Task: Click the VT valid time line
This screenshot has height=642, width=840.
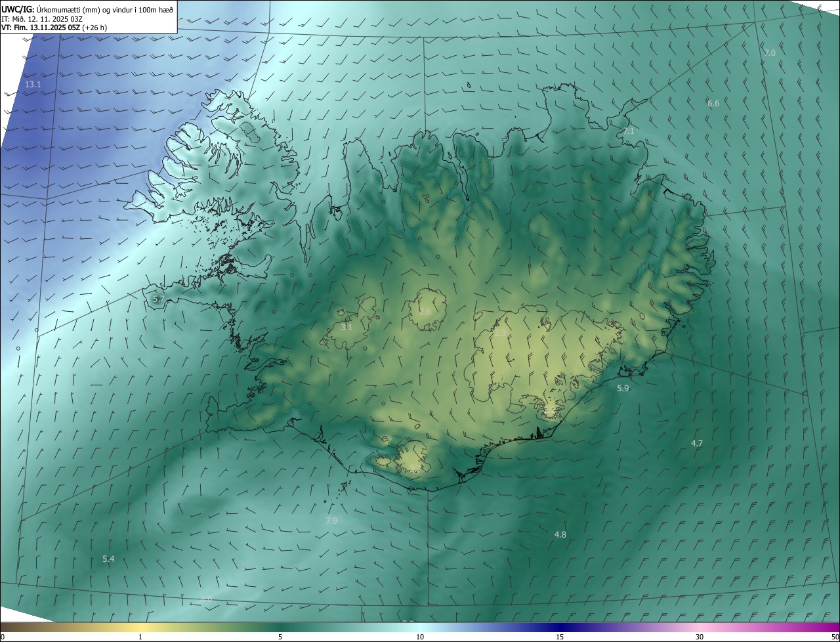Action: point(54,28)
